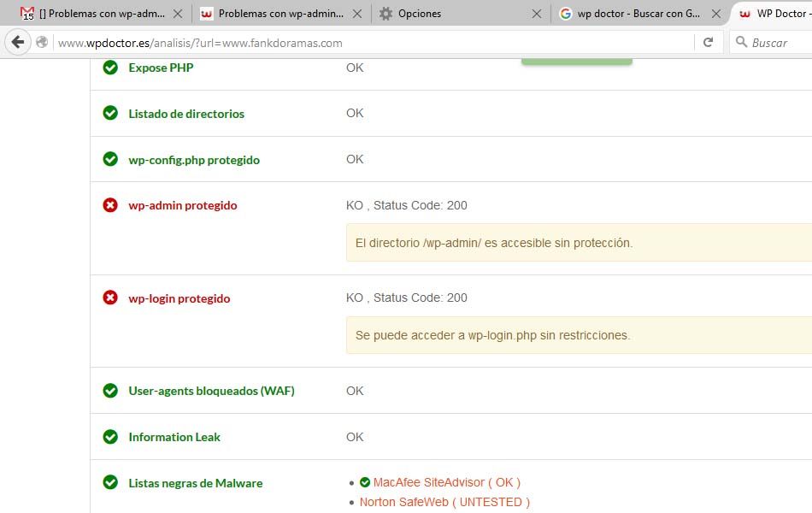This screenshot has height=513, width=812.
Task: Click red cross icon beside wp-admin protegido
Action: pos(110,205)
